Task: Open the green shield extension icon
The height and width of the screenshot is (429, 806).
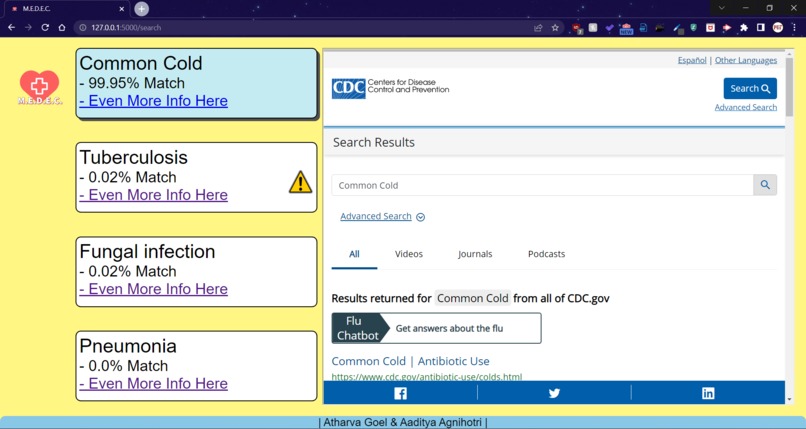Action: (693, 28)
